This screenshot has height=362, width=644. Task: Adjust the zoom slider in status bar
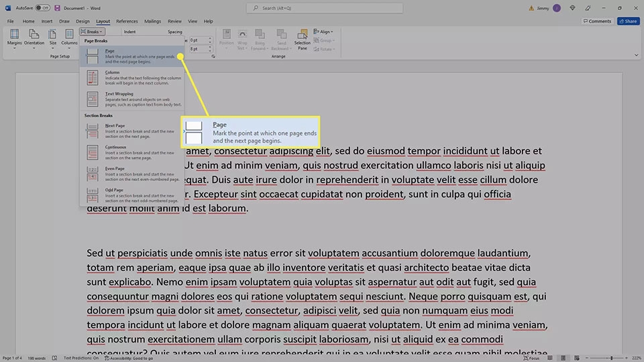(x=610, y=358)
